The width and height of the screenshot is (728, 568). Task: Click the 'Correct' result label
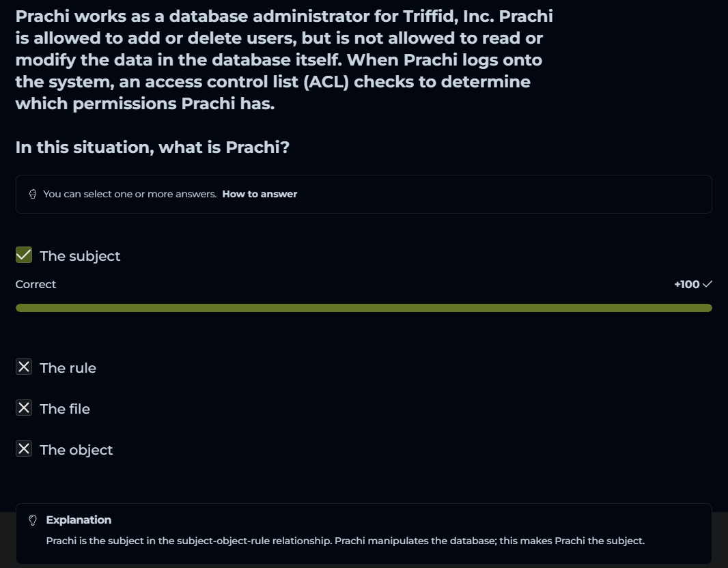(x=36, y=284)
